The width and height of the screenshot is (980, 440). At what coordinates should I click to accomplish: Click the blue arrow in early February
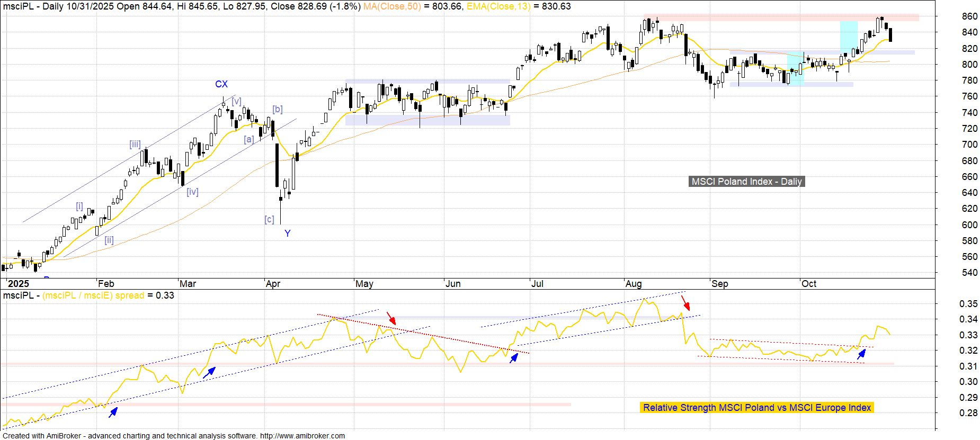coord(113,412)
